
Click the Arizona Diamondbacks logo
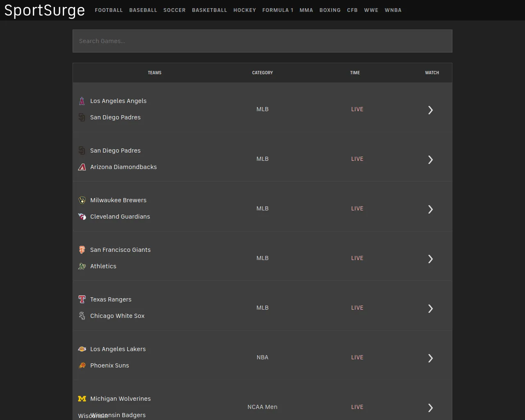click(x=82, y=167)
